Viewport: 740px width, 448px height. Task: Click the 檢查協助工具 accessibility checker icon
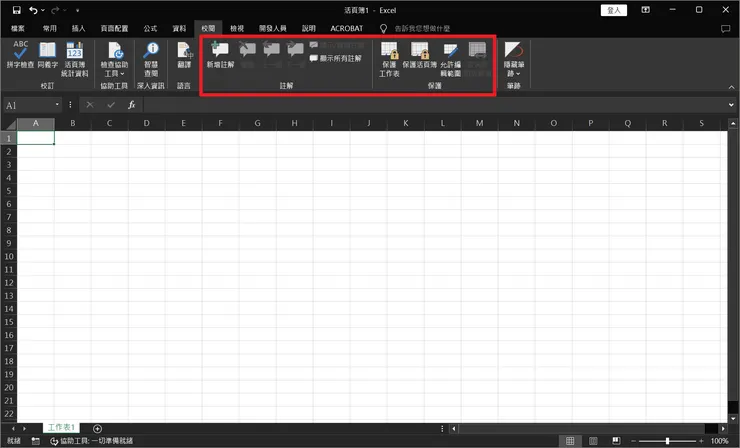(x=115, y=51)
